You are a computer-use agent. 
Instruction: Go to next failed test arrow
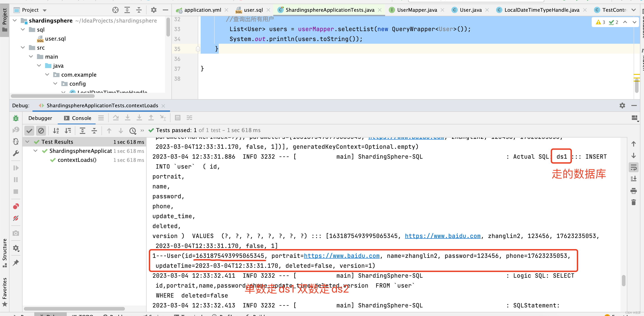pos(121,131)
